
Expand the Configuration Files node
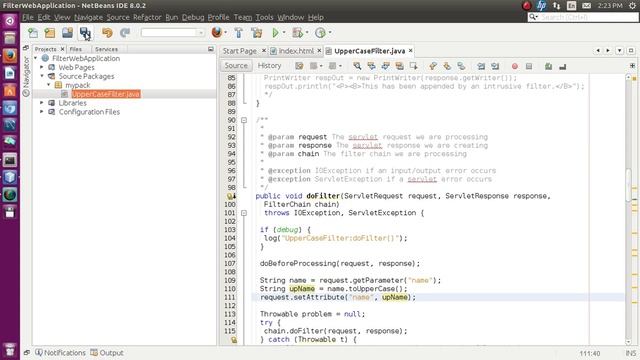tap(42, 111)
